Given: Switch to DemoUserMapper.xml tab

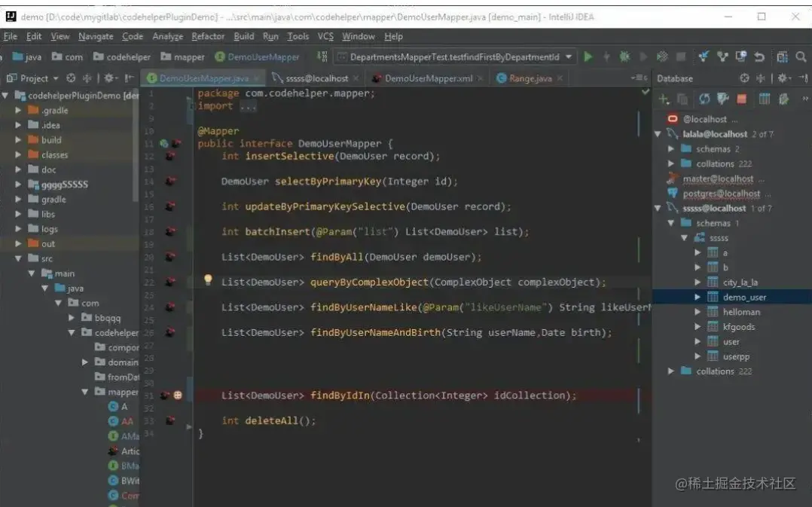Looking at the screenshot, I should tap(429, 78).
